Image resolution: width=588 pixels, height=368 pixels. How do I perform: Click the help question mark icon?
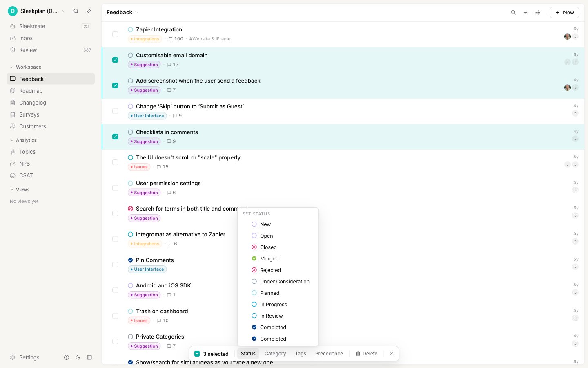click(67, 357)
